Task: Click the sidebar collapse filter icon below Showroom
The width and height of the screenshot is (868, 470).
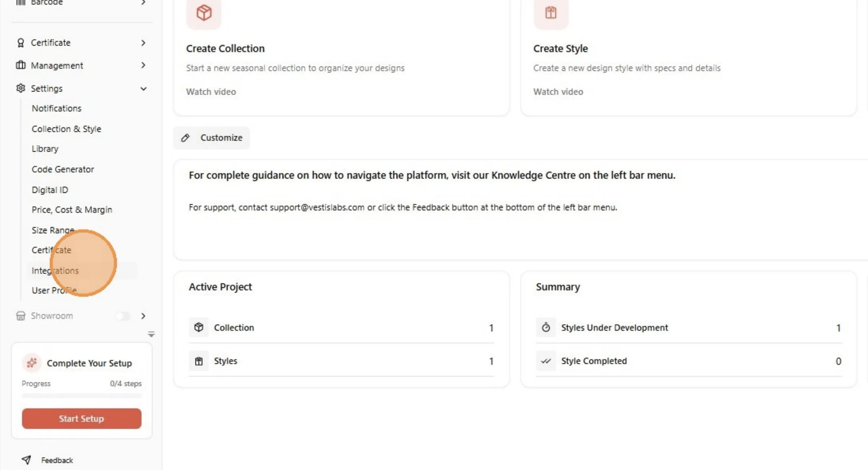Action: tap(151, 334)
